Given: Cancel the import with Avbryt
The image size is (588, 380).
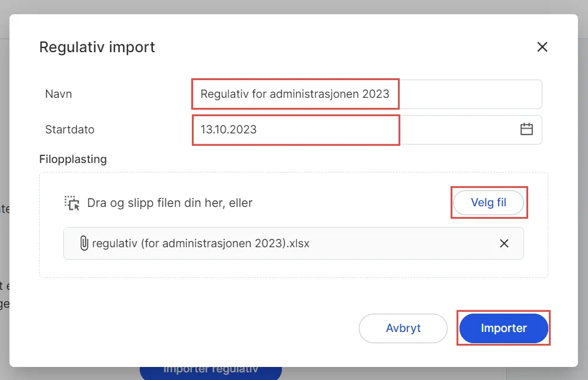Looking at the screenshot, I should tap(403, 328).
